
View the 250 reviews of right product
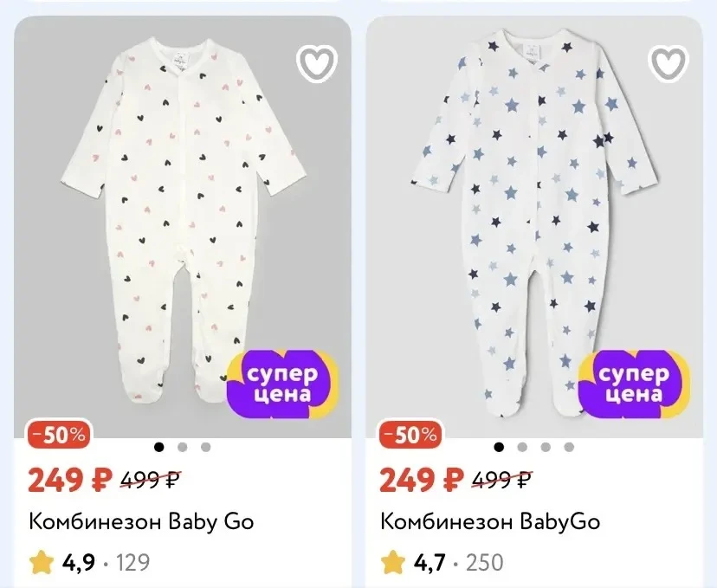tap(484, 563)
